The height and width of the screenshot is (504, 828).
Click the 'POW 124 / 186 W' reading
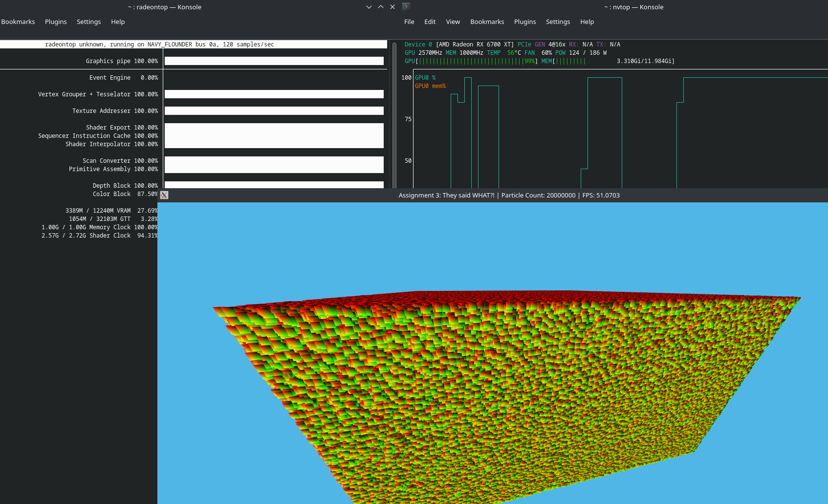(x=581, y=53)
